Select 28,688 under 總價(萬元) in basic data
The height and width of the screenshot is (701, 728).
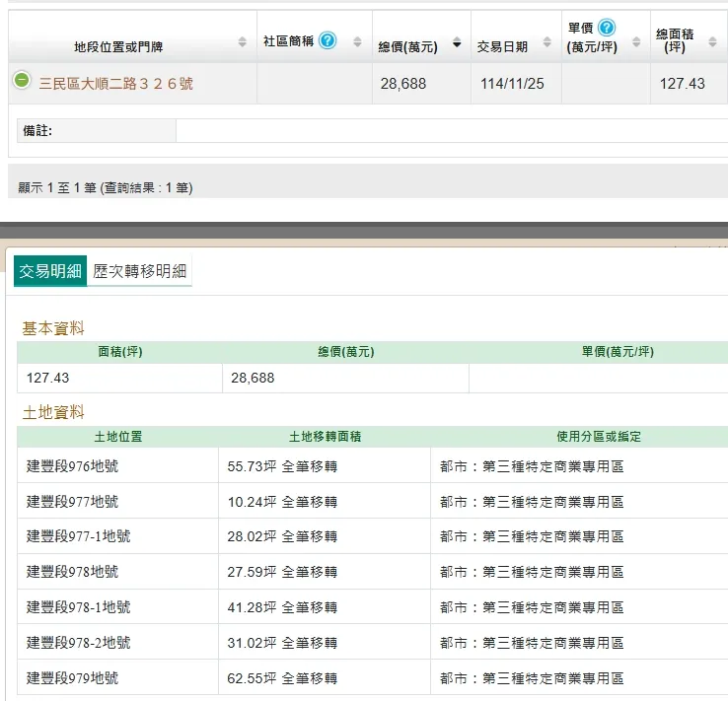(x=253, y=378)
